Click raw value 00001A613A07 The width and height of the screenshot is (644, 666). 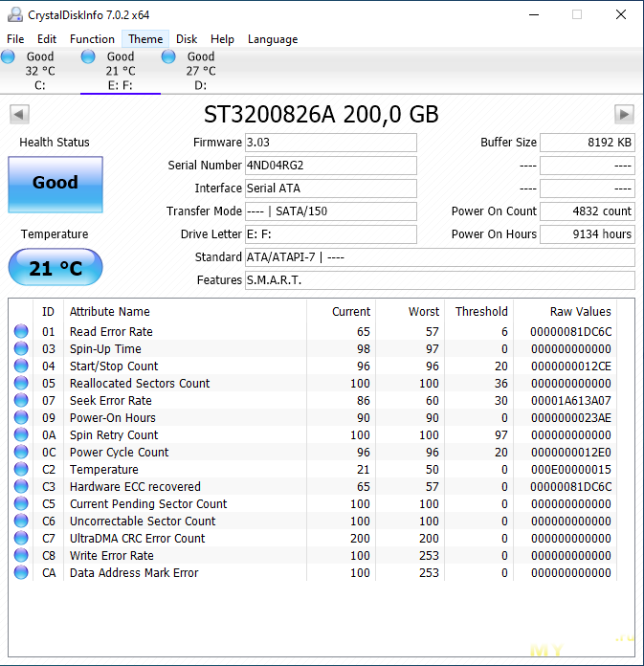point(571,401)
